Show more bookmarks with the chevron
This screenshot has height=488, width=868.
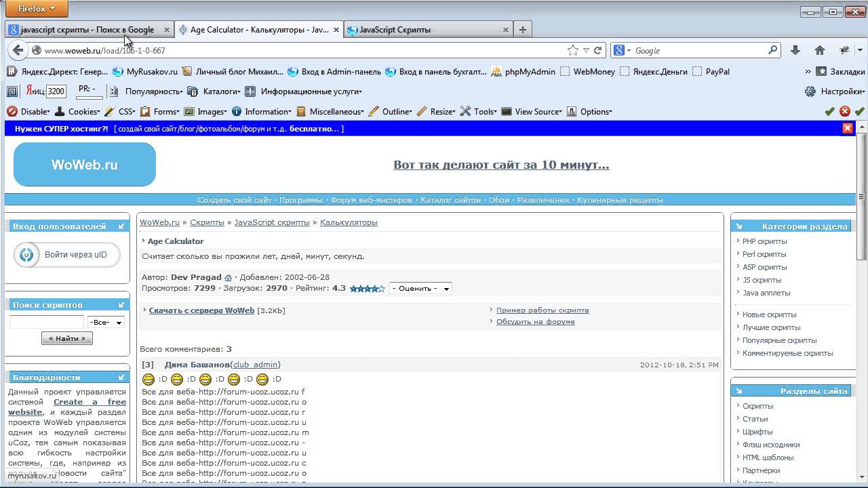[x=808, y=71]
